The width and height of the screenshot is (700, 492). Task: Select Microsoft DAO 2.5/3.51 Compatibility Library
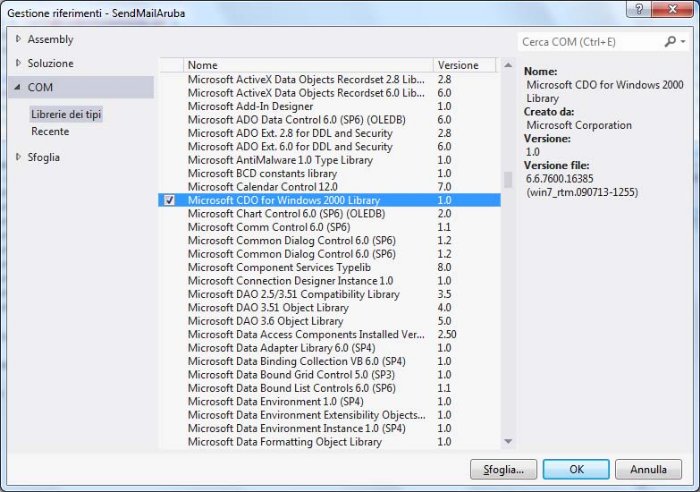pyautogui.click(x=329, y=294)
